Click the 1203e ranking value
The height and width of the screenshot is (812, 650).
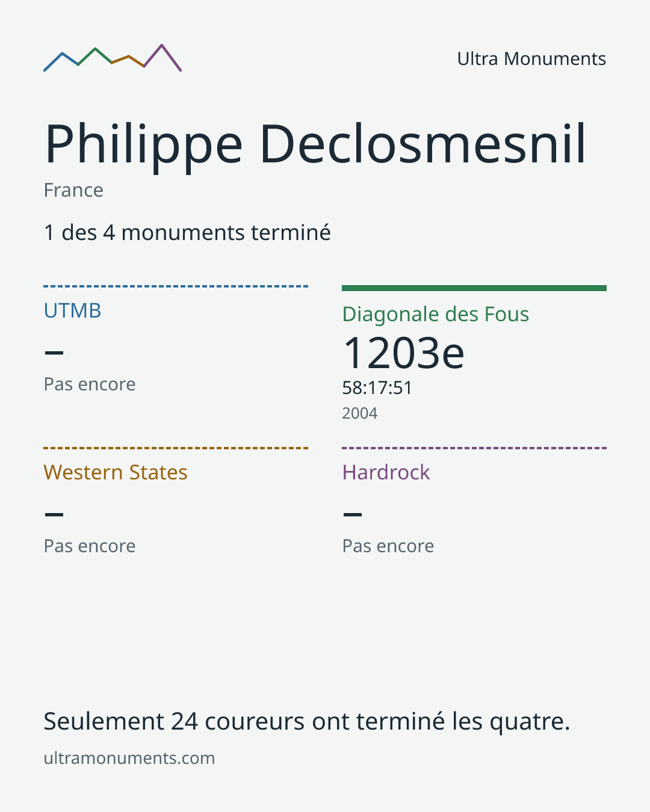[403, 353]
